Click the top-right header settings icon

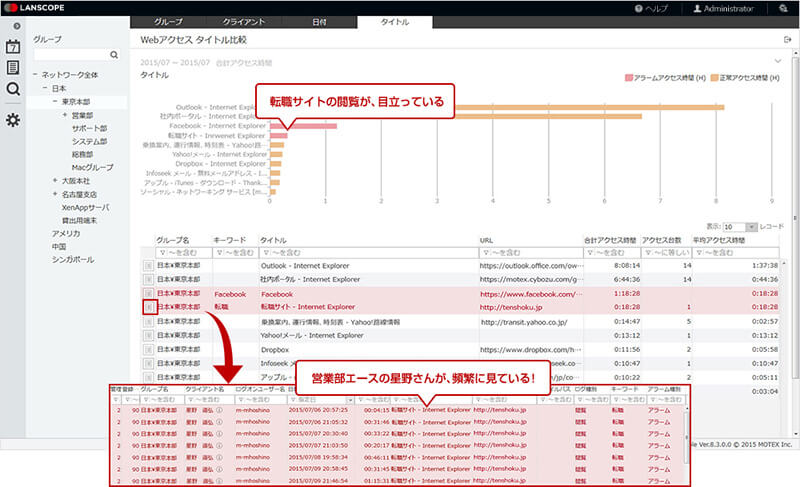(783, 9)
